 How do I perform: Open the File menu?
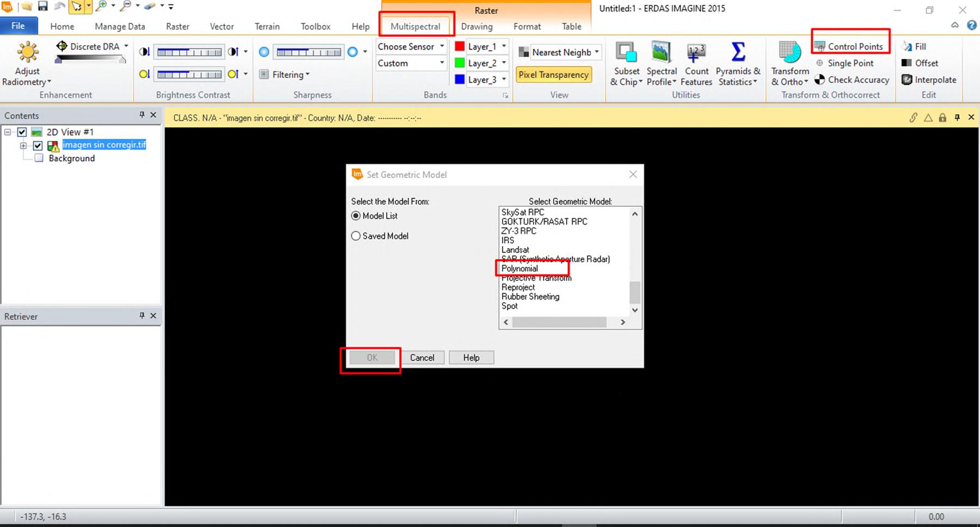19,26
